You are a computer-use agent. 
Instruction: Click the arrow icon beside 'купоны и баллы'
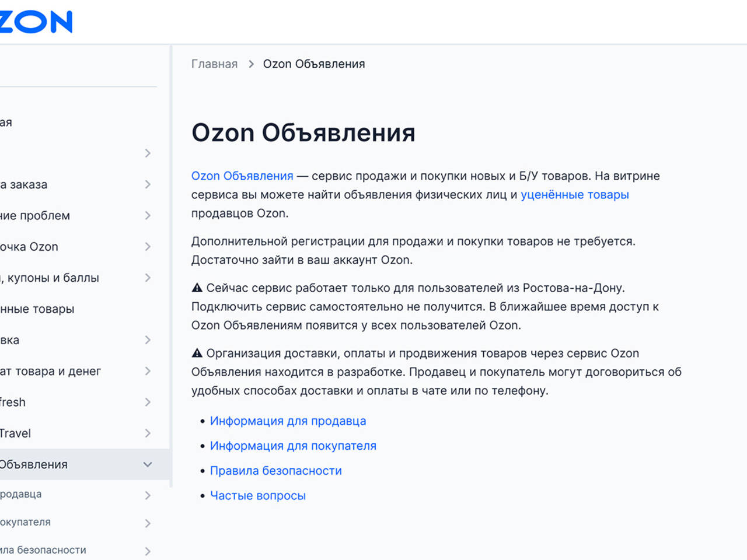(148, 278)
